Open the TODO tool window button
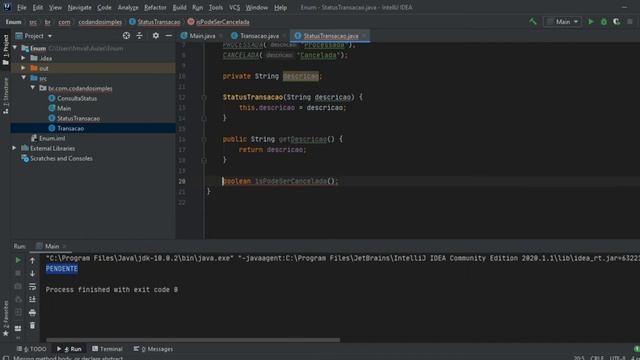This screenshot has height=360, width=640. click(32, 349)
